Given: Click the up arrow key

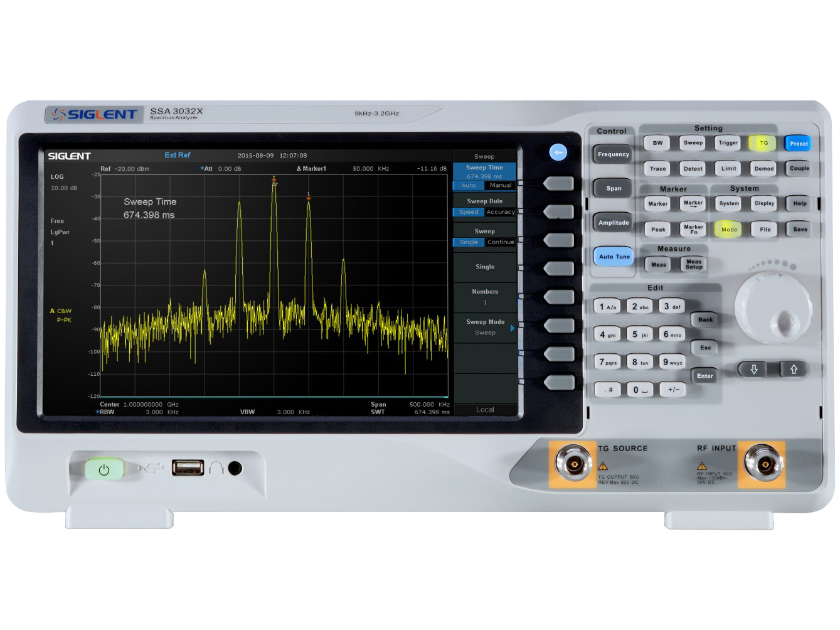Looking at the screenshot, I should 794,370.
